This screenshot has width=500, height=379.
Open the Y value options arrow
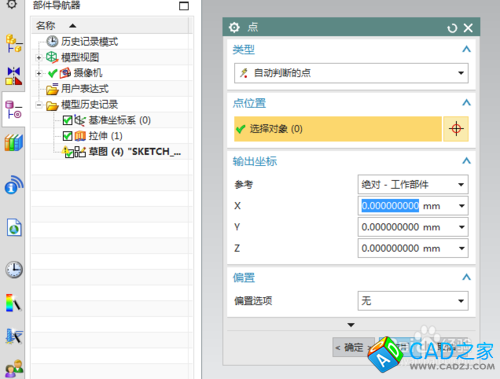click(x=461, y=227)
